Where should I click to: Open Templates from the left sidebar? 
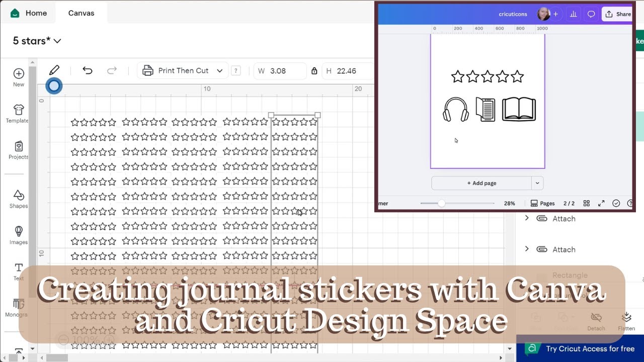pyautogui.click(x=18, y=114)
